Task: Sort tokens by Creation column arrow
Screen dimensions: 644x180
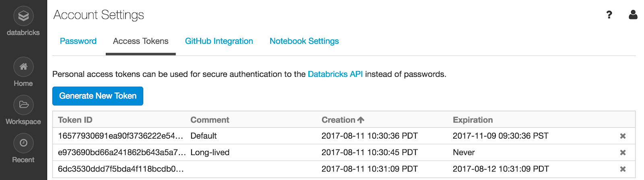Action: pos(361,120)
